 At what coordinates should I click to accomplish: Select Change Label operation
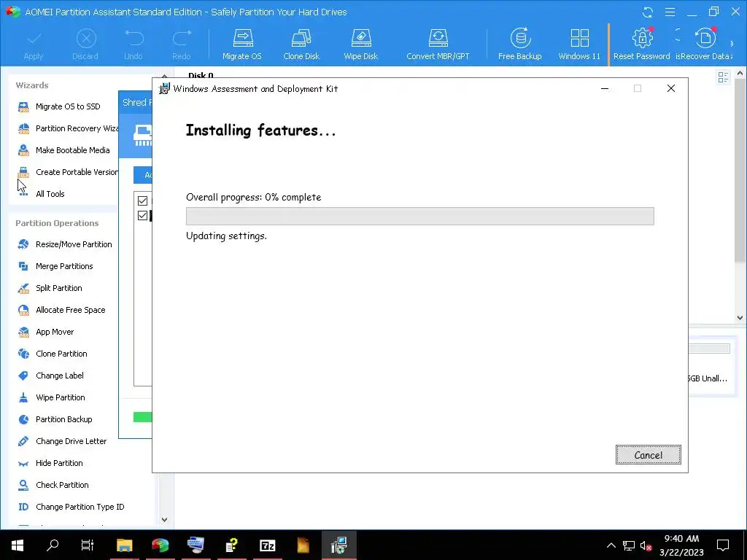click(x=50, y=376)
